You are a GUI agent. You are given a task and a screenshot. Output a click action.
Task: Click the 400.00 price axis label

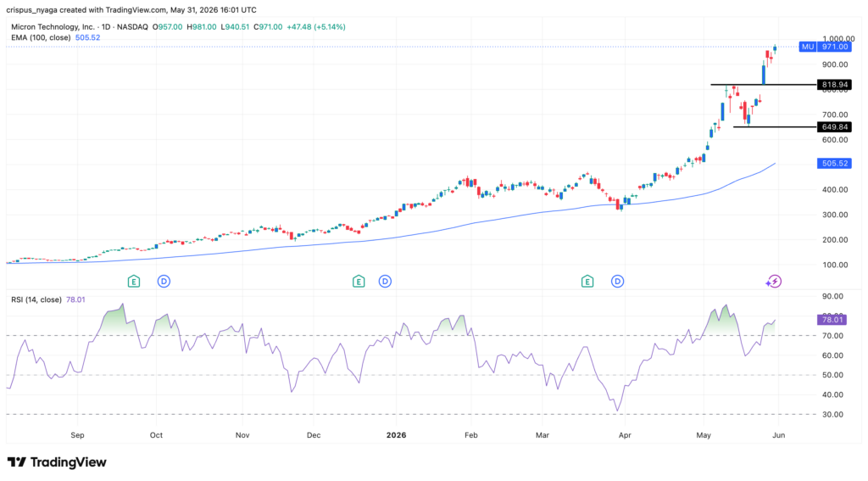point(835,189)
